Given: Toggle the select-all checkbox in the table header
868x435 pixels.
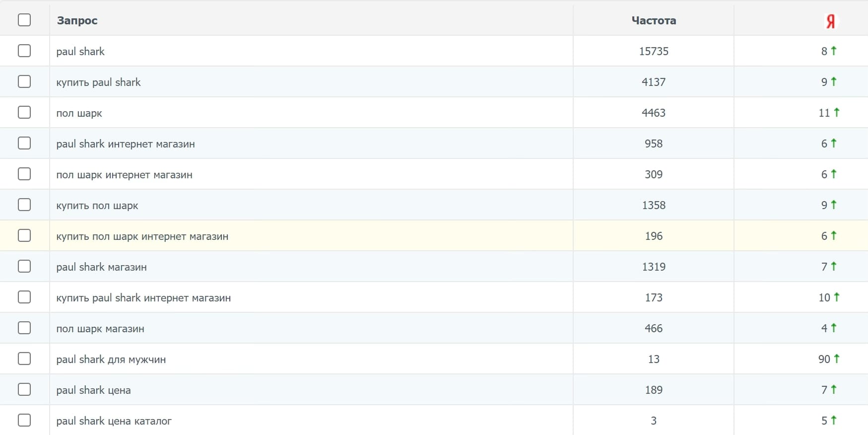Looking at the screenshot, I should pyautogui.click(x=24, y=20).
